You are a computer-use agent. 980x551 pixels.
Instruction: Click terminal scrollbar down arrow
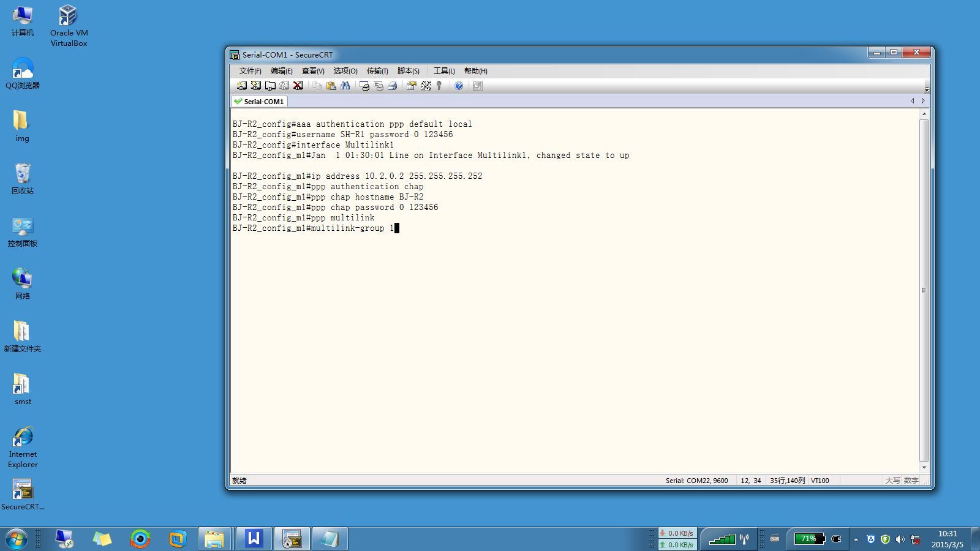(x=924, y=468)
